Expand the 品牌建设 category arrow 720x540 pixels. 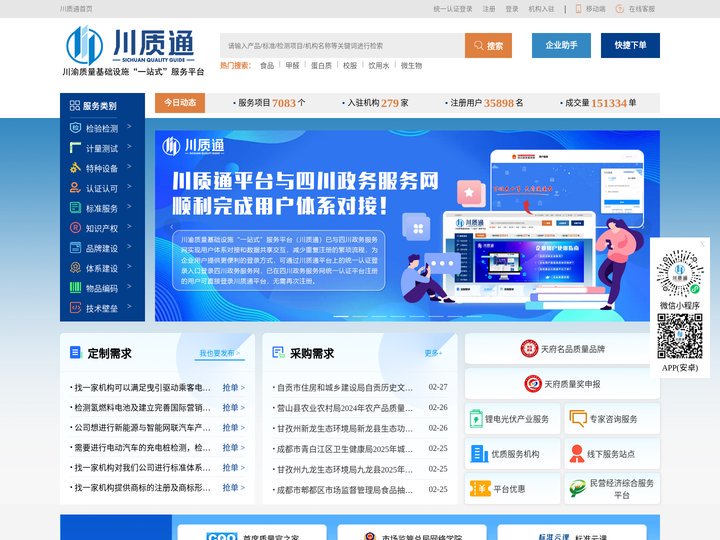click(x=129, y=246)
